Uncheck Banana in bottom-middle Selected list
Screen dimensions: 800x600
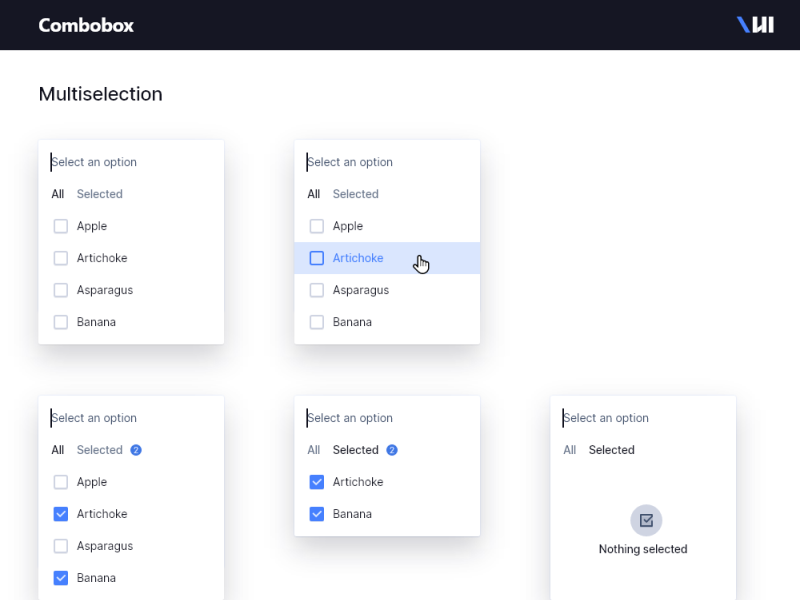coord(317,514)
